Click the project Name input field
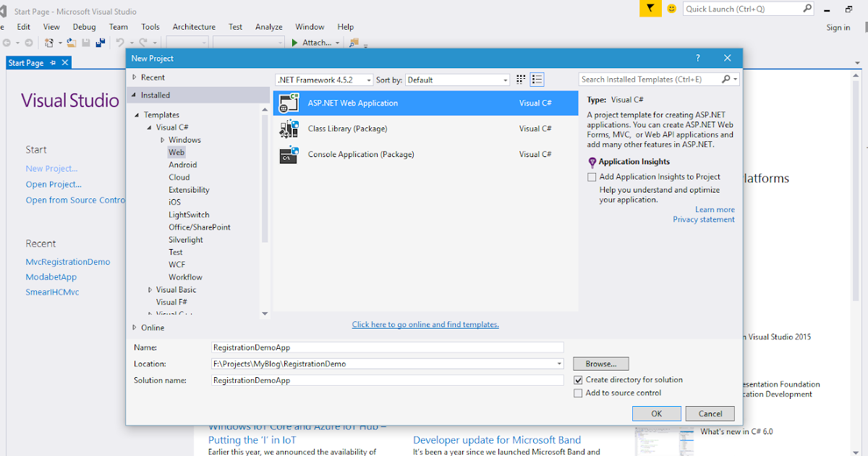The image size is (868, 456). (x=387, y=347)
